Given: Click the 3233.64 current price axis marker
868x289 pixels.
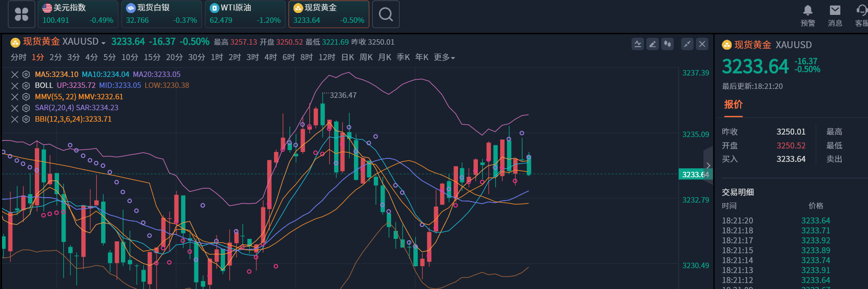Looking at the screenshot, I should (695, 174).
